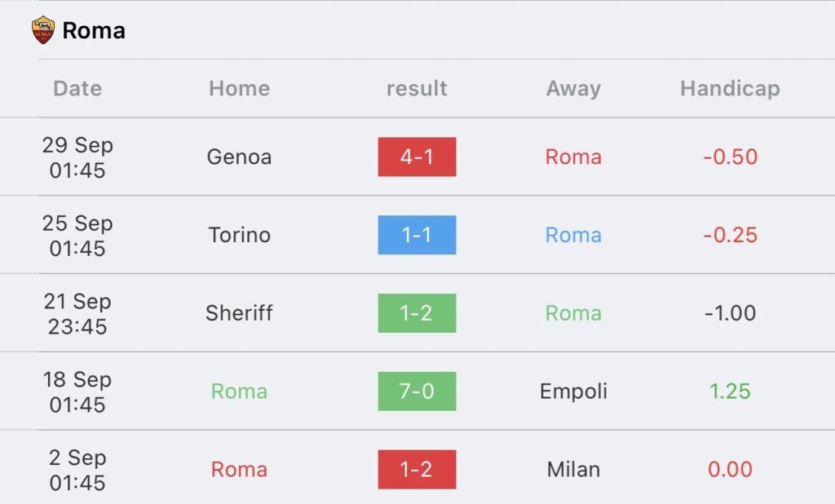Screen dimensions: 835x504
Task: Click the Roma club crest icon
Action: click(42, 30)
